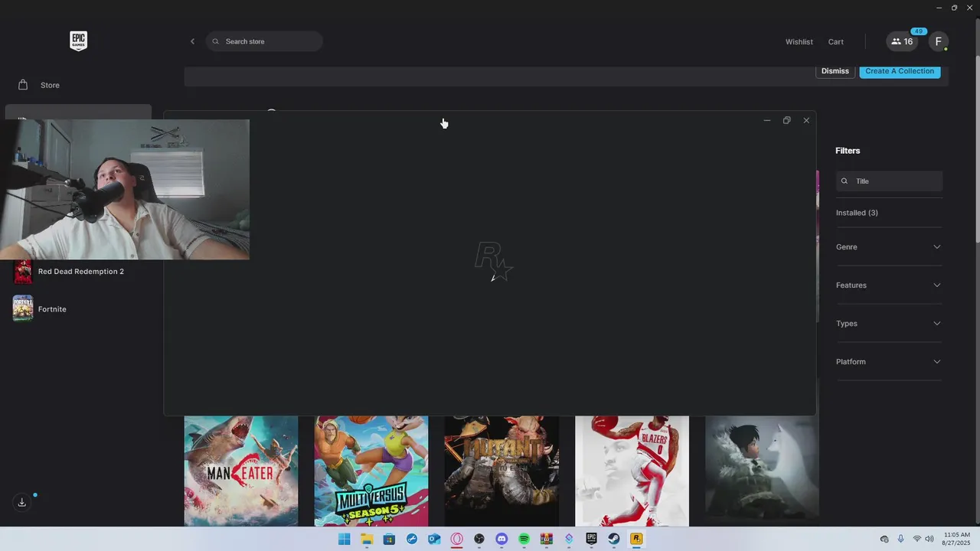Image resolution: width=980 pixels, height=551 pixels.
Task: Open the game tile with white fox
Action: point(762,471)
